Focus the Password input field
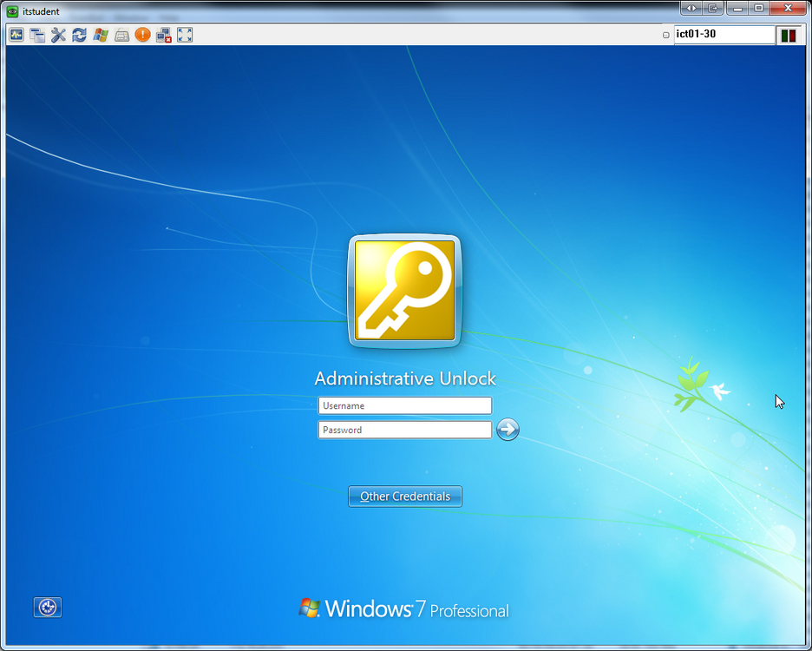Viewport: 812px width, 651px height. pos(405,430)
